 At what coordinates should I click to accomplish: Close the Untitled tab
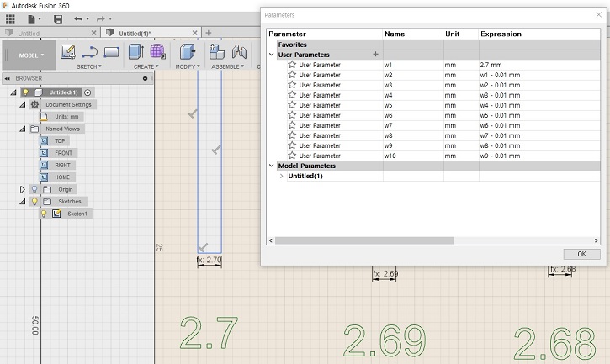pyautogui.click(x=93, y=33)
